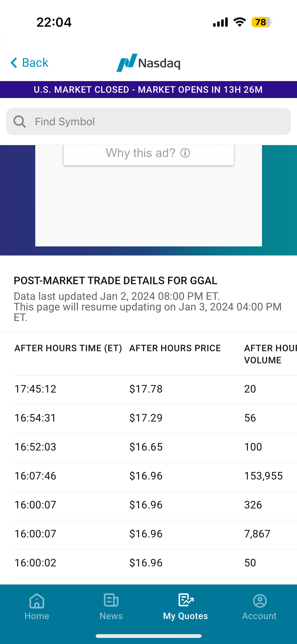The width and height of the screenshot is (297, 644).
Task: Tap the battery indicator in status bar
Action: 262,22
